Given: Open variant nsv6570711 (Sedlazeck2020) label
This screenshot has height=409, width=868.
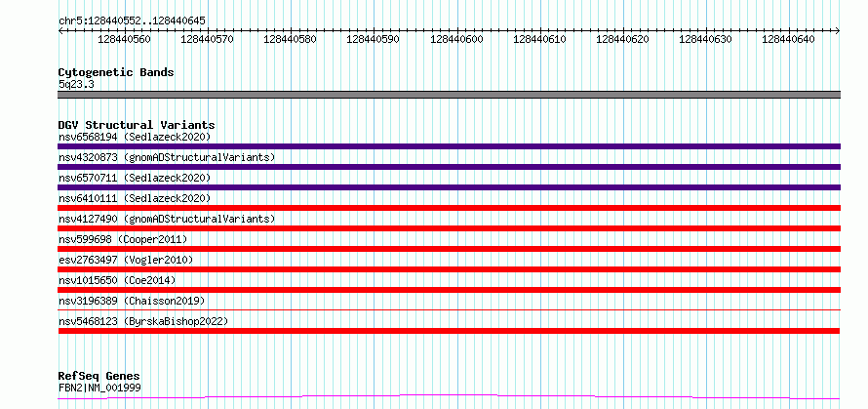Looking at the screenshot, I should 135,178.
